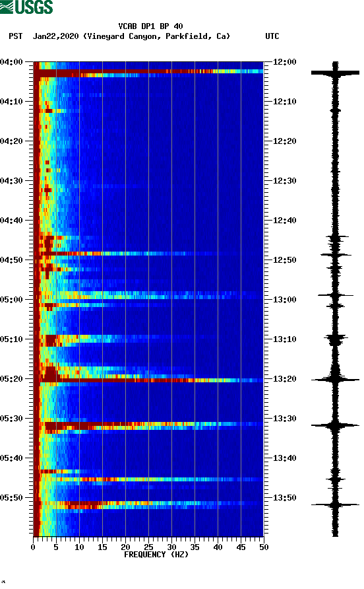This screenshot has width=364, height=589.
Task: Click the 05:20 PST time label
Action: pos(11,379)
